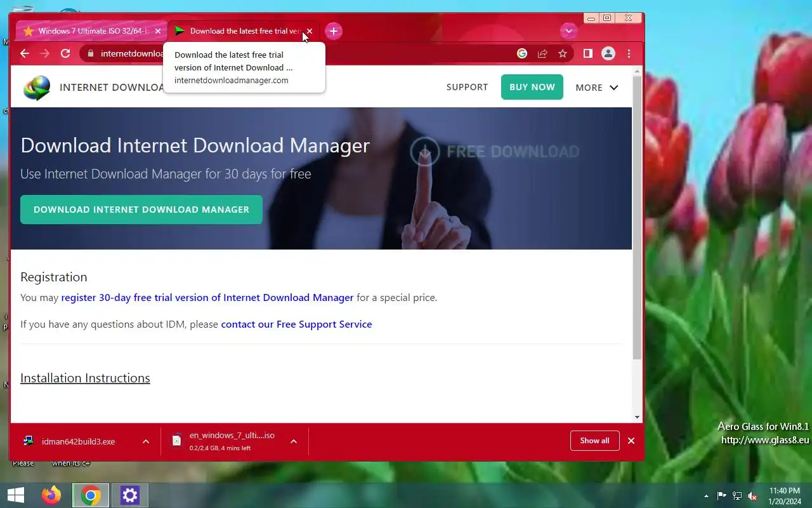The height and width of the screenshot is (508, 812).
Task: Close the downloads bar
Action: 631,441
